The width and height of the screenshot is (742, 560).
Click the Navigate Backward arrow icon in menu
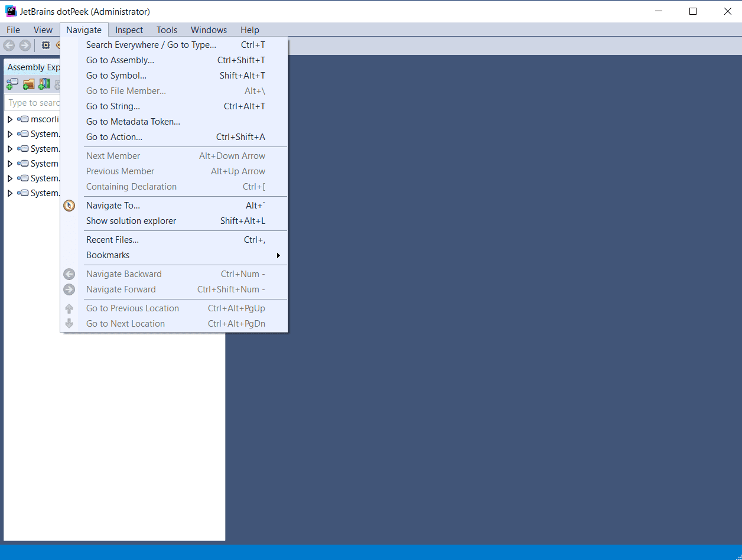(x=69, y=274)
